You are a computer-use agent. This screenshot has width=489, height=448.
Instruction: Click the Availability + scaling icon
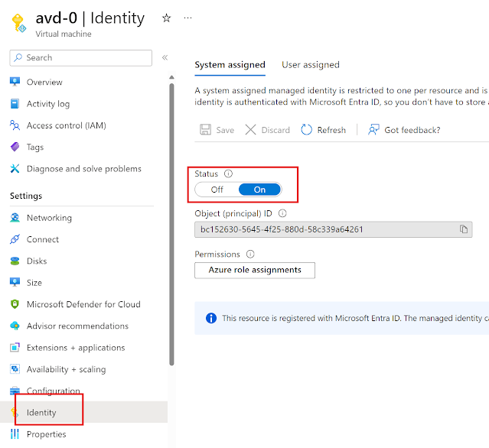pos(15,368)
